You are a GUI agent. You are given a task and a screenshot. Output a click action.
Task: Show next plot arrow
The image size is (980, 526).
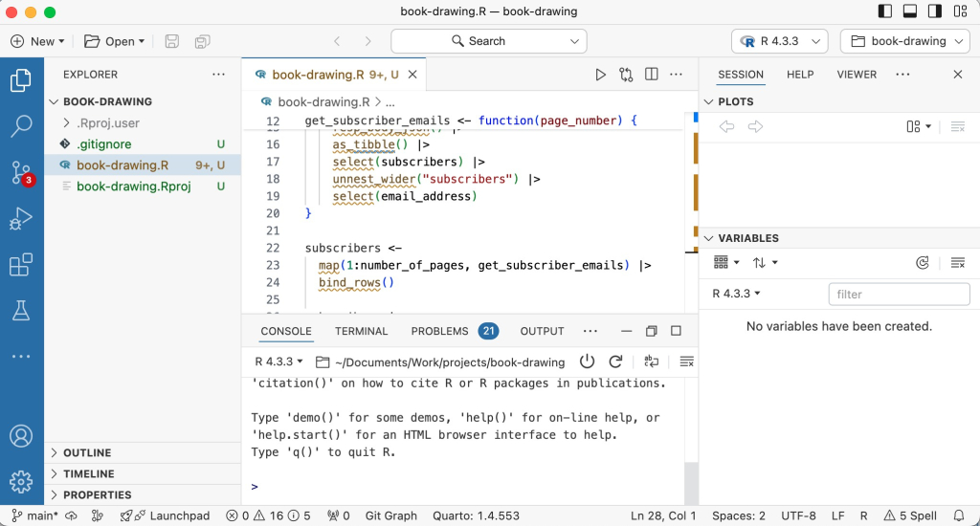[x=756, y=127]
